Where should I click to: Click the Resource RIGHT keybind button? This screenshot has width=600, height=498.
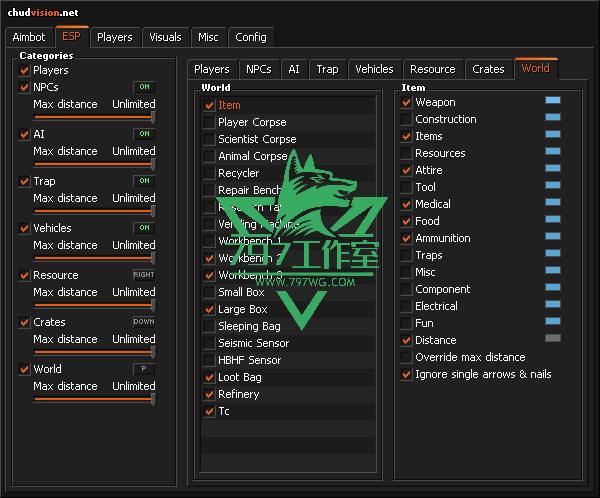144,275
